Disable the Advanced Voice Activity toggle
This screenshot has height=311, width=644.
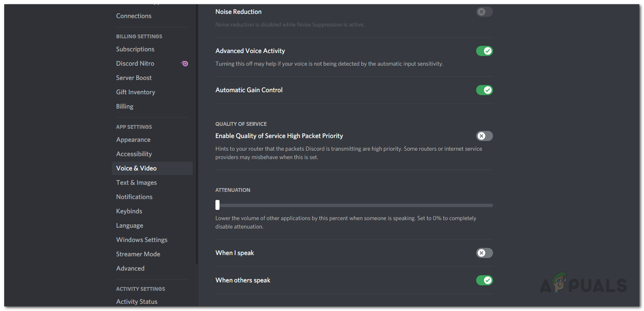[484, 51]
